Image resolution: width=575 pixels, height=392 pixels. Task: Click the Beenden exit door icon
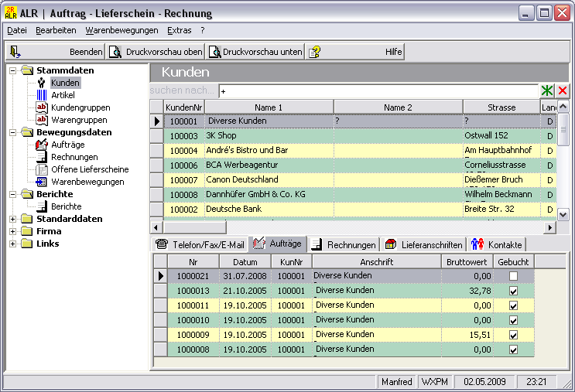(x=15, y=52)
